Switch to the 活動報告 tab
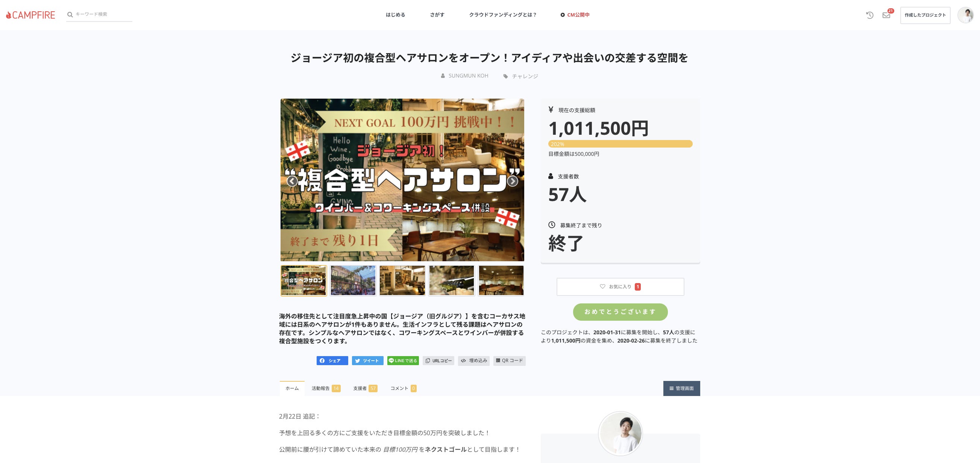Viewport: 980px width, 463px height. (326, 388)
